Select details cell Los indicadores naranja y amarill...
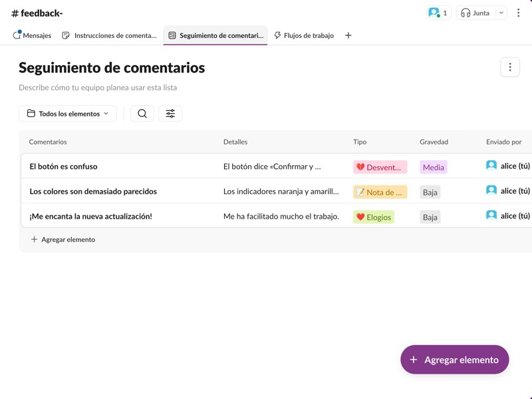532x399 pixels. (281, 192)
